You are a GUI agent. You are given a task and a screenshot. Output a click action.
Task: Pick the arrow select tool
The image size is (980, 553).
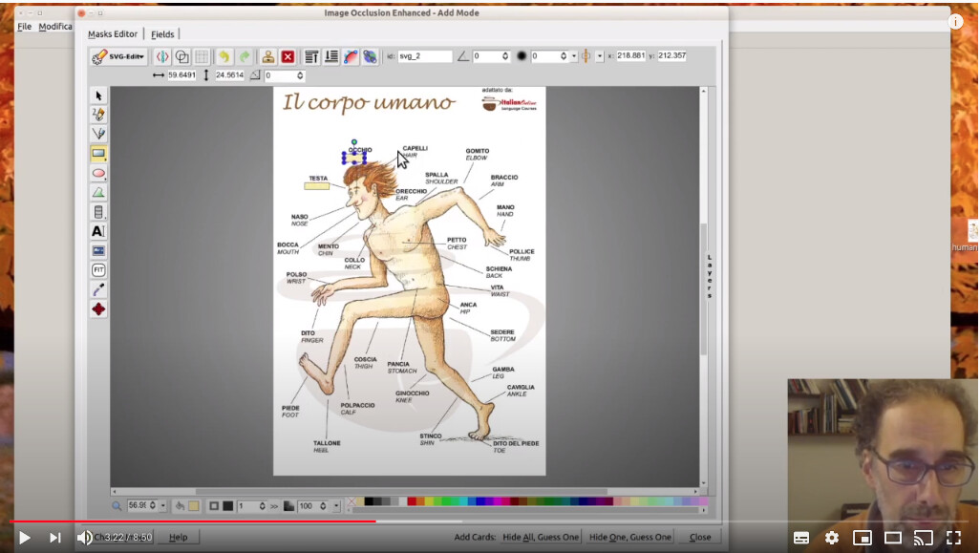click(x=98, y=96)
